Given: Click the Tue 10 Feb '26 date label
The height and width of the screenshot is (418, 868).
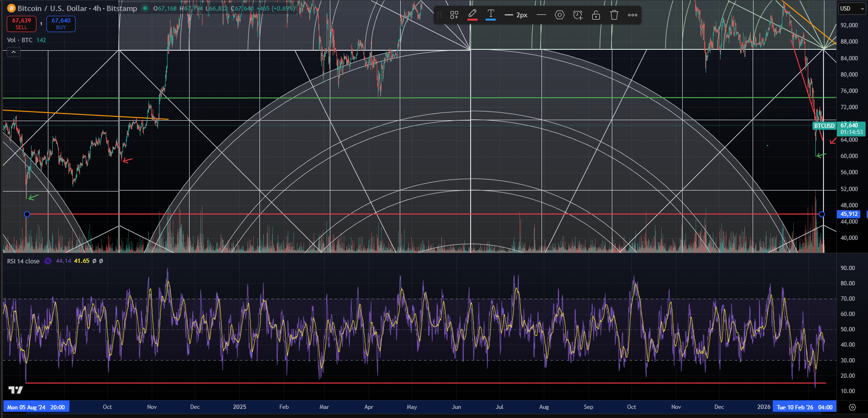Looking at the screenshot, I should pyautogui.click(x=804, y=407).
